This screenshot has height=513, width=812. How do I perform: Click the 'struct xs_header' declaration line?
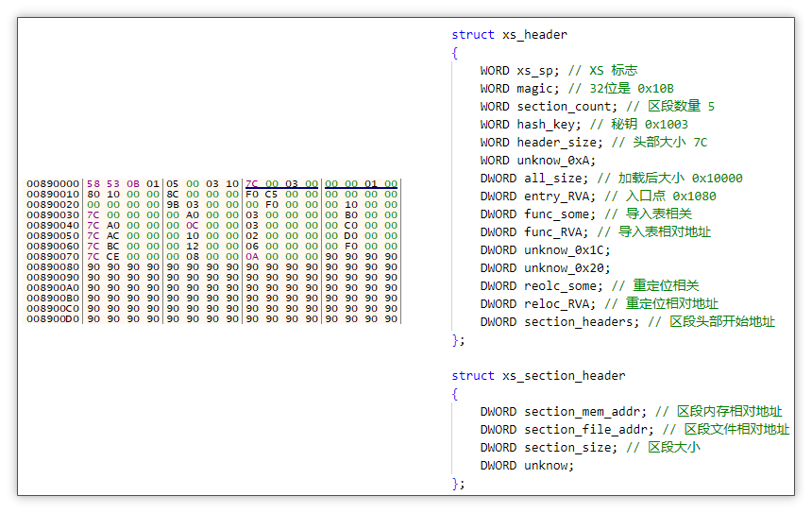[x=509, y=35]
